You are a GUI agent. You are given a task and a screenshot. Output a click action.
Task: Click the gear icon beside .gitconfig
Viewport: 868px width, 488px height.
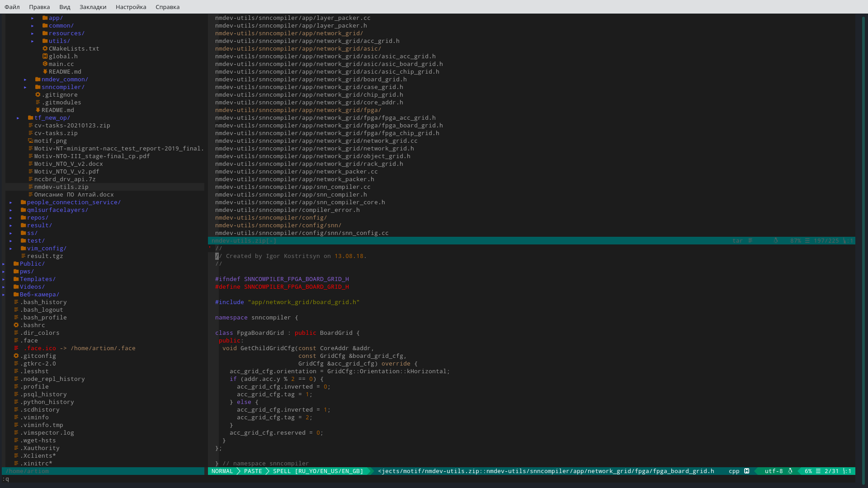(x=16, y=356)
